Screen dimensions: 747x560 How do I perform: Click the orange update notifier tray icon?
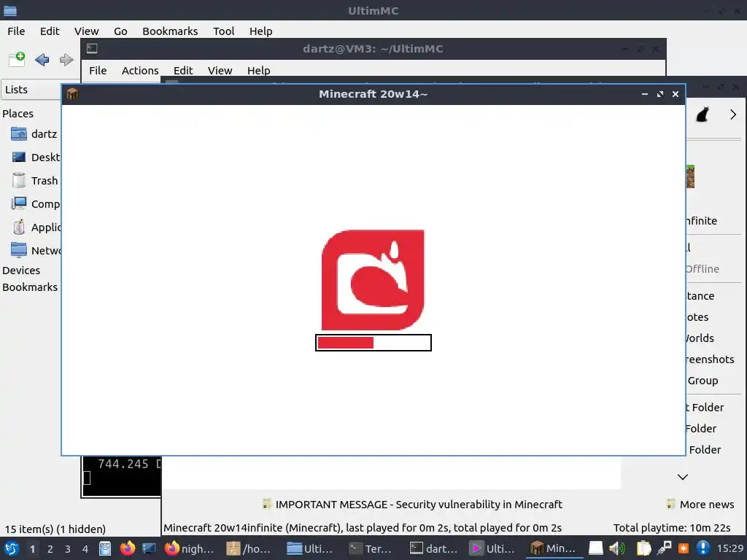[x=683, y=548]
